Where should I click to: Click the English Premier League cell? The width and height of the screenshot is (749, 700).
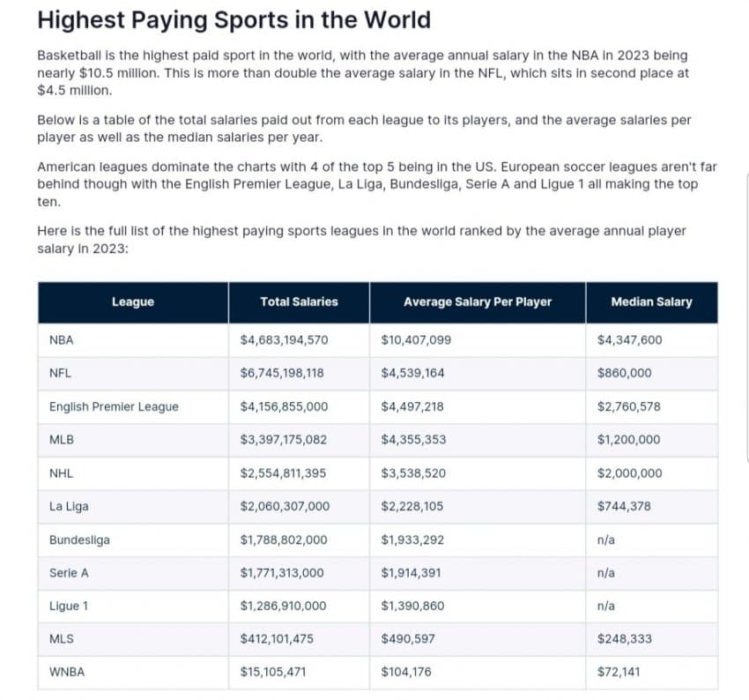tap(133, 406)
